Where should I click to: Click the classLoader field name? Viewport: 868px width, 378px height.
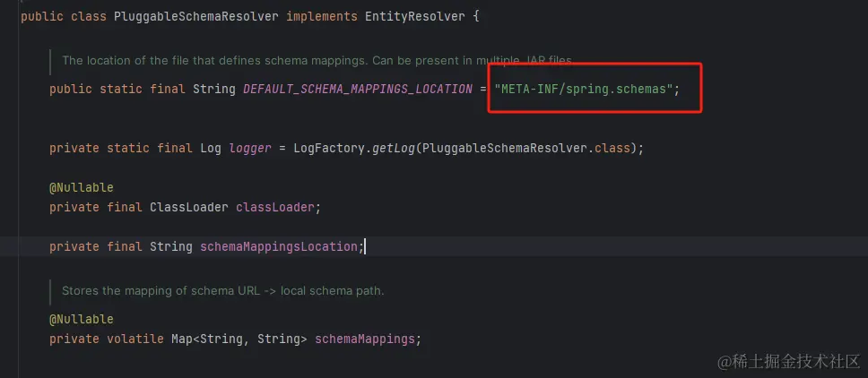[x=275, y=208]
